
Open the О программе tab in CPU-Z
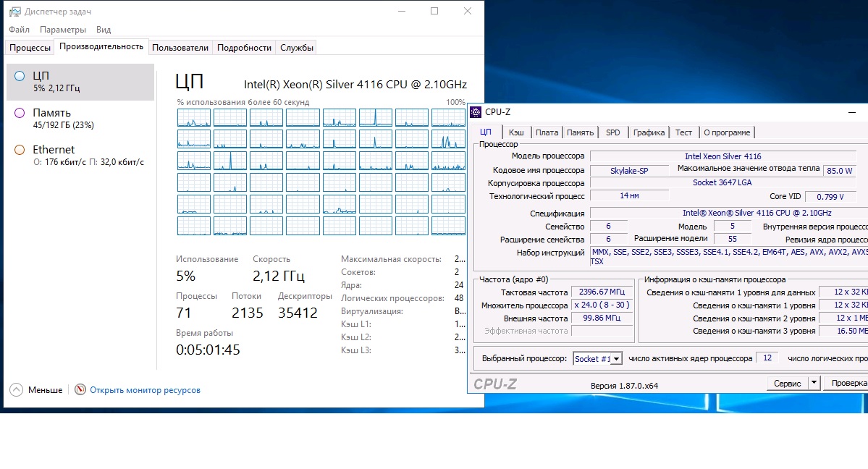[727, 132]
